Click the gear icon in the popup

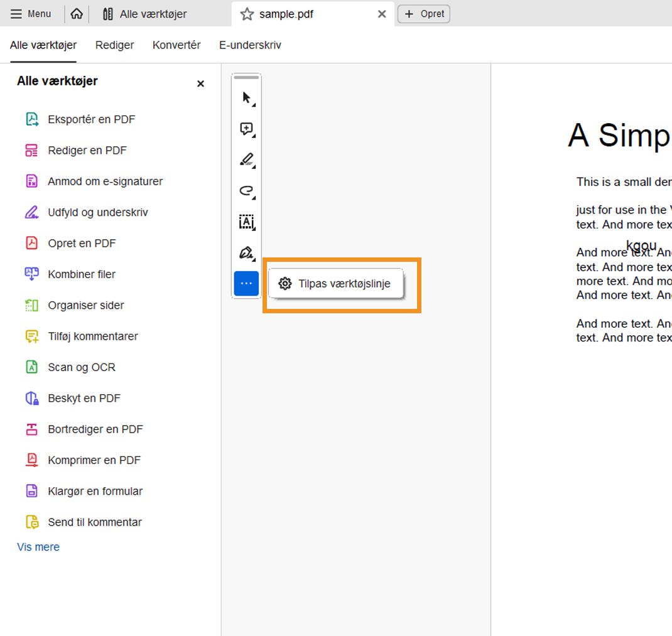point(285,283)
